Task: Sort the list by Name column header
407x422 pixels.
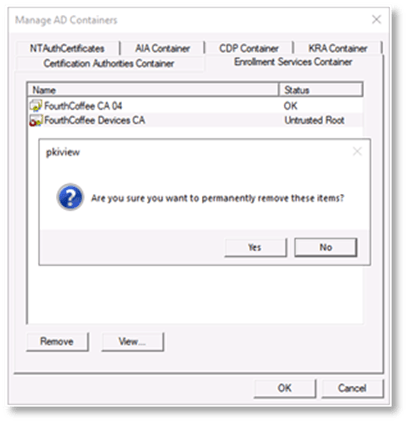Action: (153, 90)
